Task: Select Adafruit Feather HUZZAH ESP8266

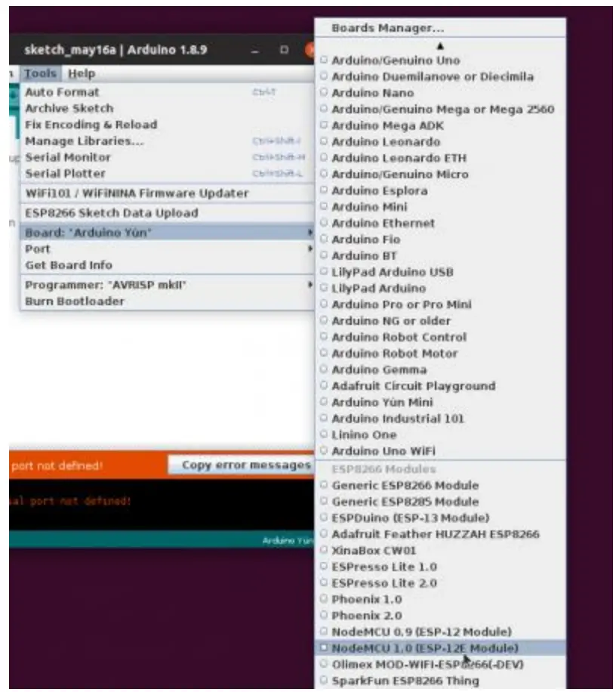Action: 440,534
